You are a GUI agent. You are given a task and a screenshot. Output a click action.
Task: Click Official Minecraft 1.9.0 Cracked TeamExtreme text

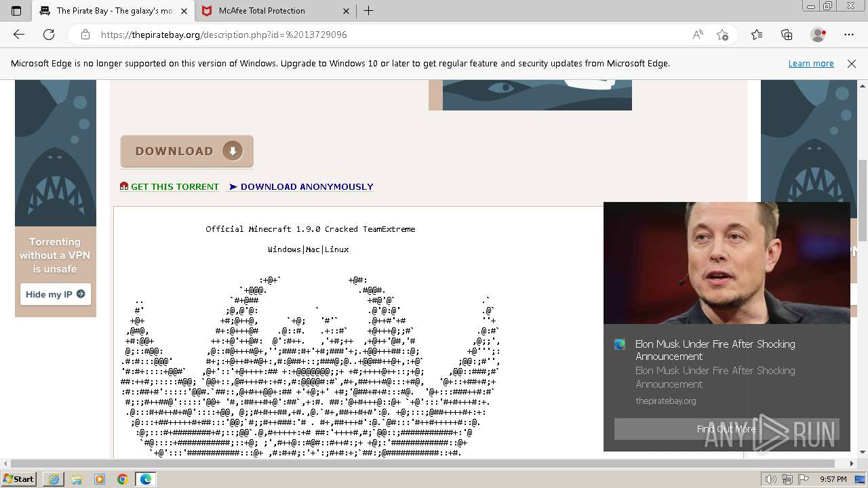point(311,229)
